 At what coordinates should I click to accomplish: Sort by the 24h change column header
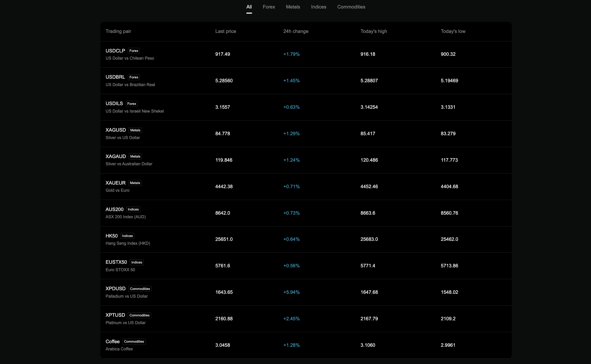point(296,31)
